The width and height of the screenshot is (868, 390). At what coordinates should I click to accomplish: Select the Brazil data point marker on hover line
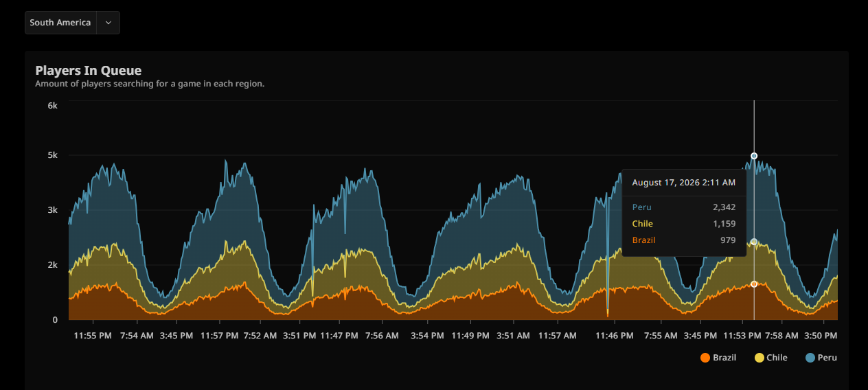[x=754, y=284]
